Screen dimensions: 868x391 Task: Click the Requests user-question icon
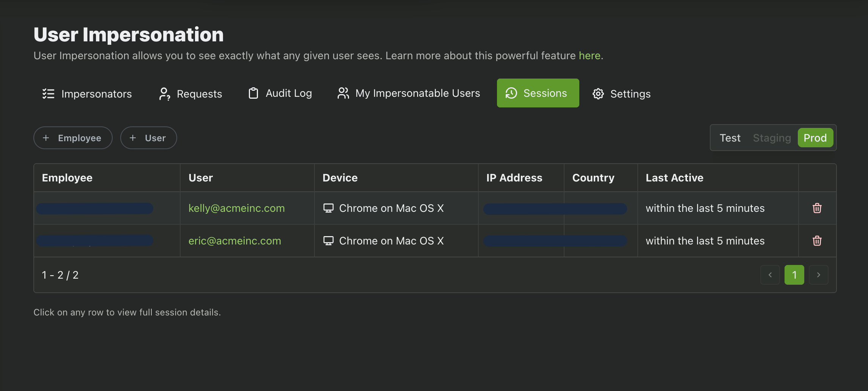(164, 94)
